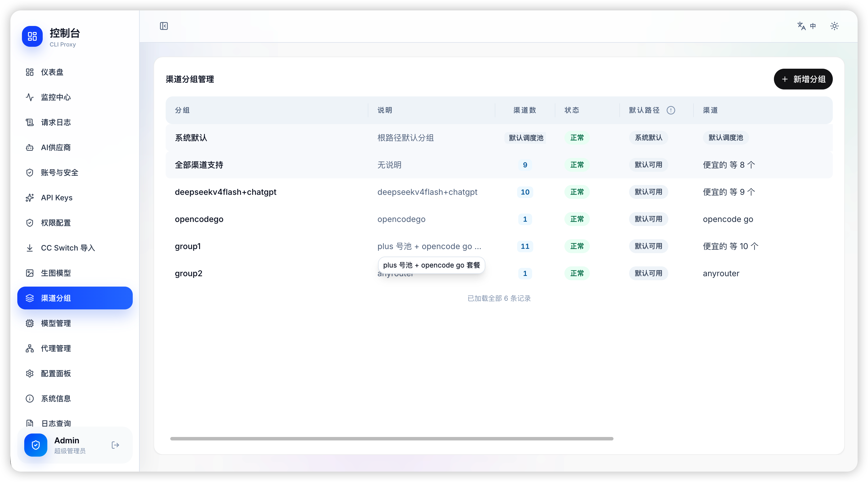Click the 监控中心 activity pulse icon

[x=30, y=98]
